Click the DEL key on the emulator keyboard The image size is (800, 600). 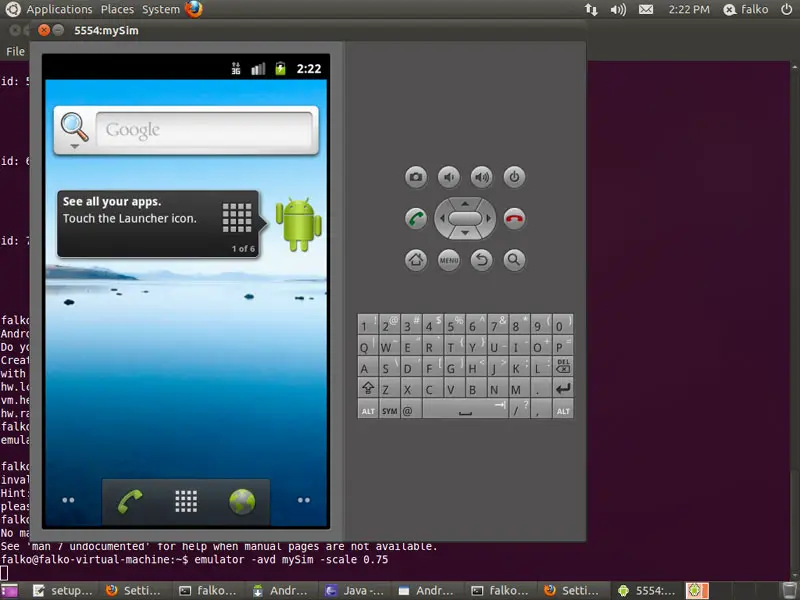(x=563, y=366)
